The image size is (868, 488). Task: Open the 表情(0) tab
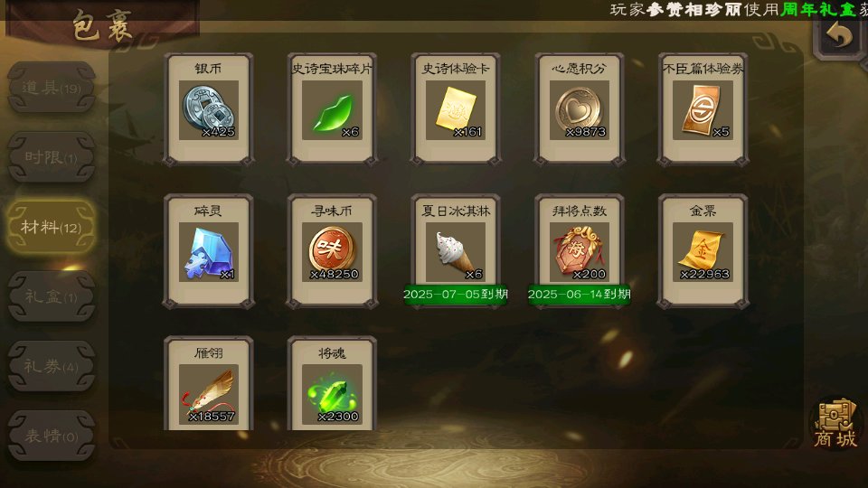pyautogui.click(x=52, y=436)
